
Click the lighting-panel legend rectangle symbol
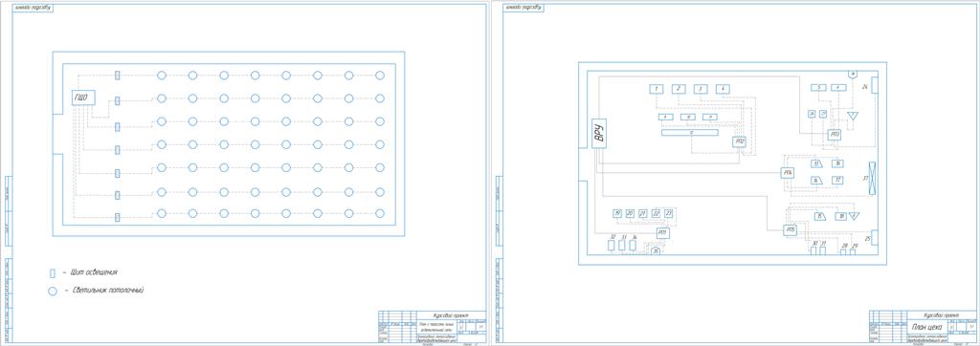53,273
